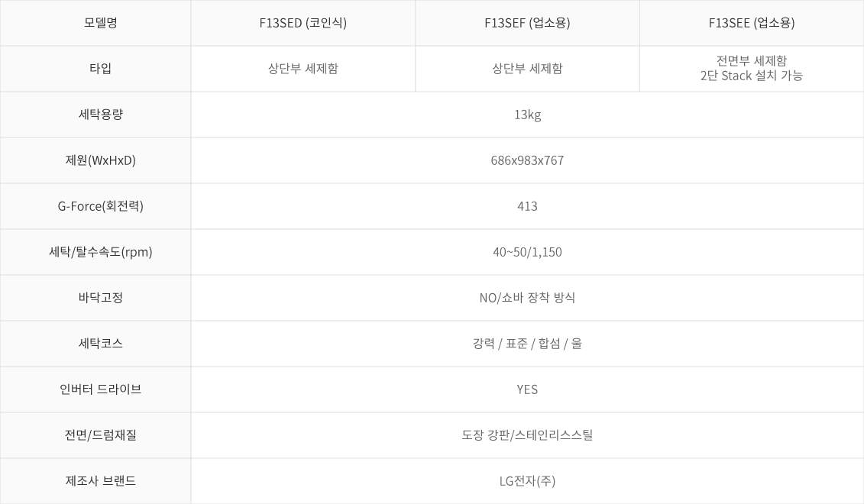The width and height of the screenshot is (864, 504).
Task: Click the 타입 row label
Action: click(x=100, y=68)
